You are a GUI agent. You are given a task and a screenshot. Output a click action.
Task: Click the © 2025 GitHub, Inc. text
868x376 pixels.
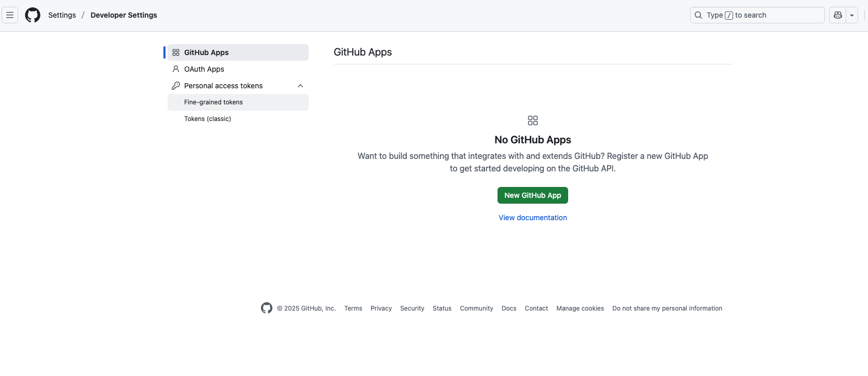[307, 308]
